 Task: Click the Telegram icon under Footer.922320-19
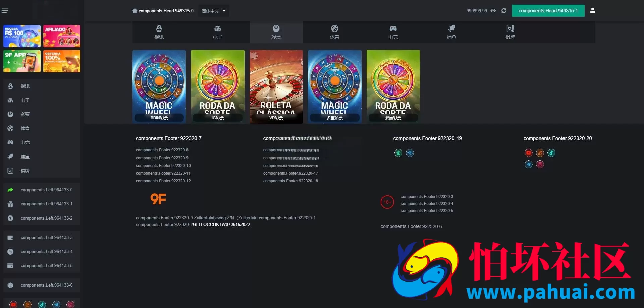[x=410, y=153]
